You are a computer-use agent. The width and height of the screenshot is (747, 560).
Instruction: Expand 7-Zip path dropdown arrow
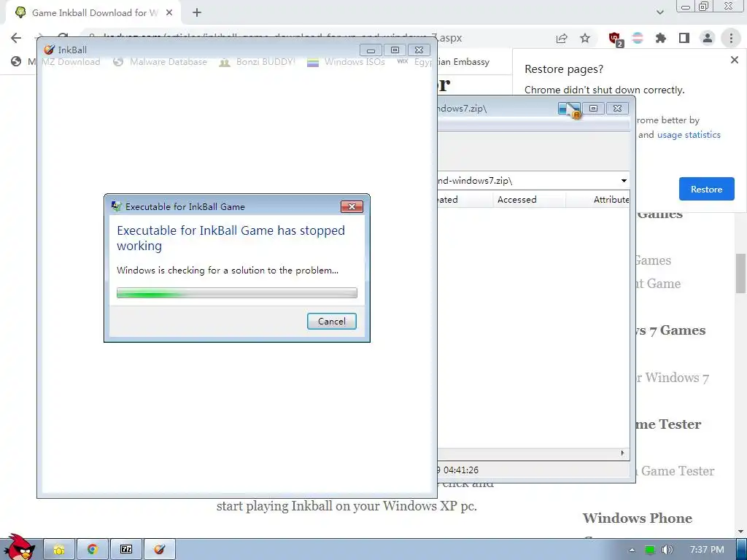tap(624, 181)
